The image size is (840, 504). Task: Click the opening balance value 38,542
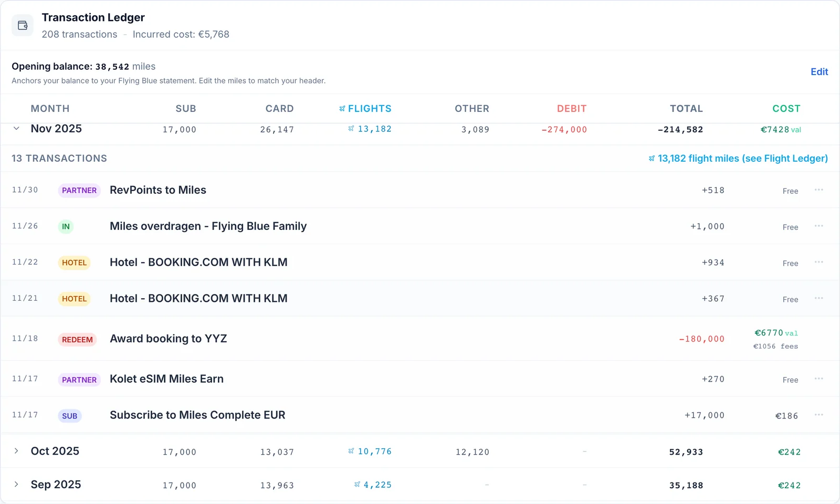[112, 67]
